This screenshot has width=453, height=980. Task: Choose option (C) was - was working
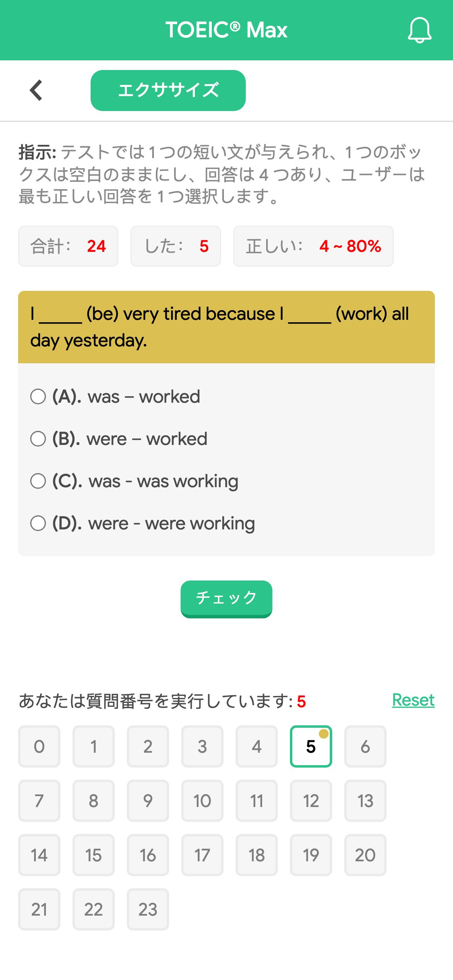[134, 481]
